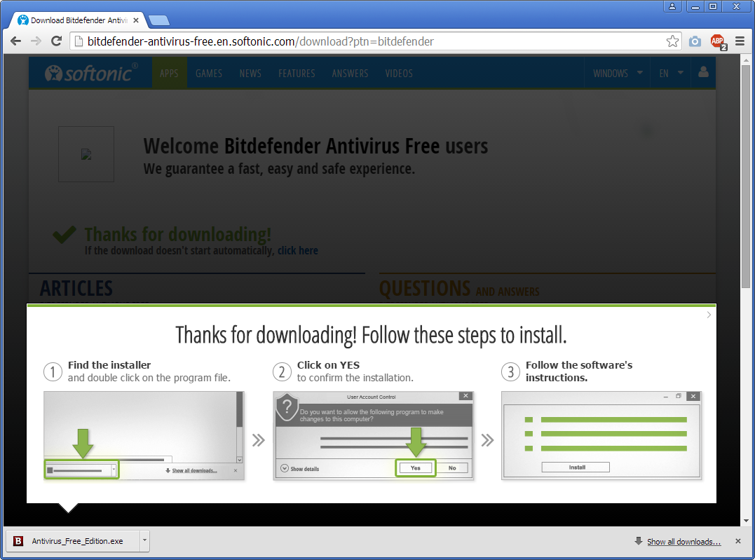Viewport: 755px width, 560px height.
Task: Click the Chrome user profile button
Action: coord(672,6)
